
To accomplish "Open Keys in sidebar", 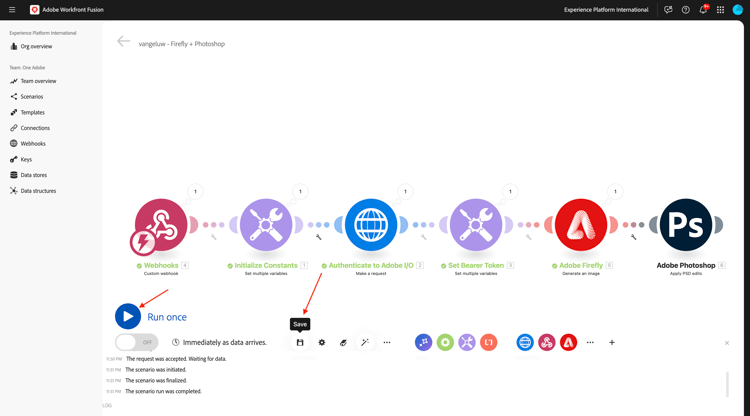I will click(21, 159).
